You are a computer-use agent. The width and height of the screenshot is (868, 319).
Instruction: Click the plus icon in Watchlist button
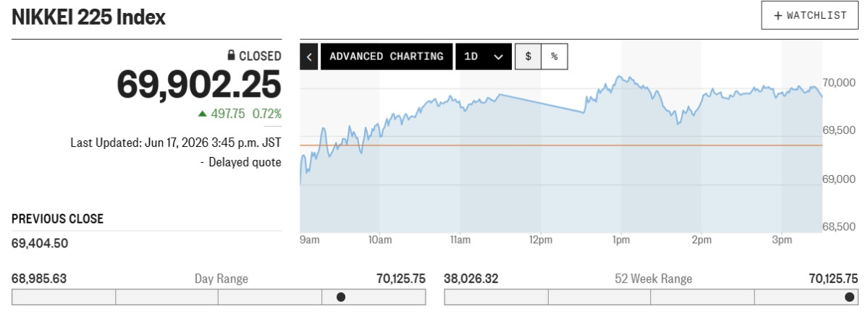click(x=778, y=15)
